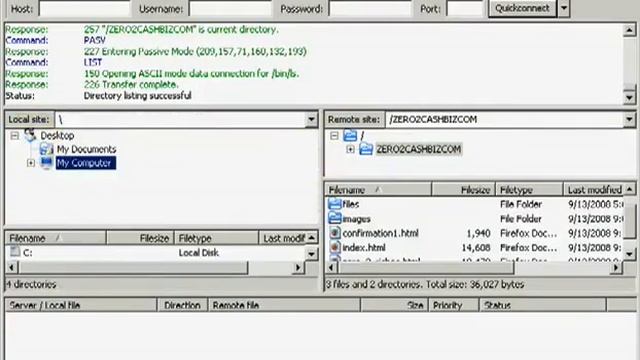Click local list horizontal scroll right arrow
The width and height of the screenshot is (640, 360).
pyautogui.click(x=298, y=268)
